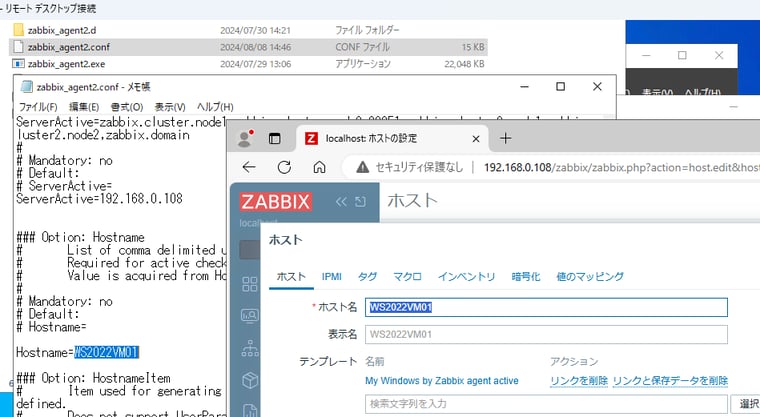Go back in the browser

click(249, 167)
